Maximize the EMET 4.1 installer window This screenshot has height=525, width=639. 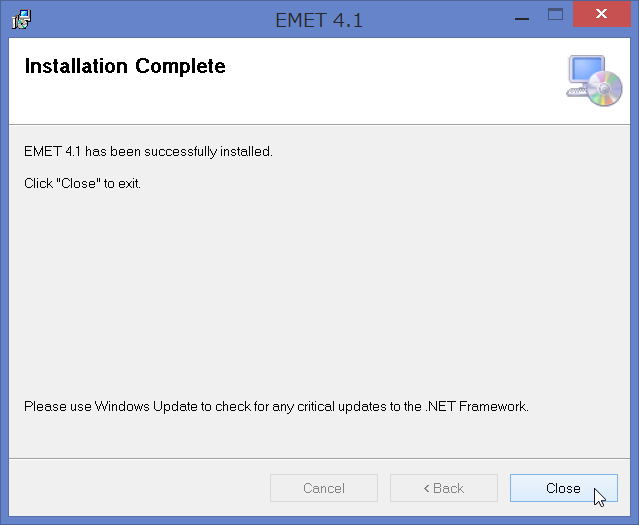555,15
